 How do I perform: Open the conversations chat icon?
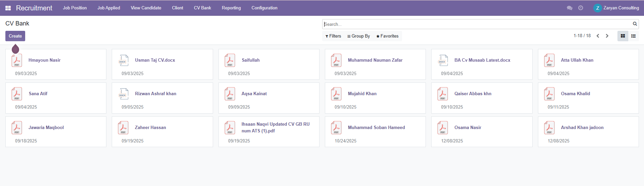coord(569,8)
